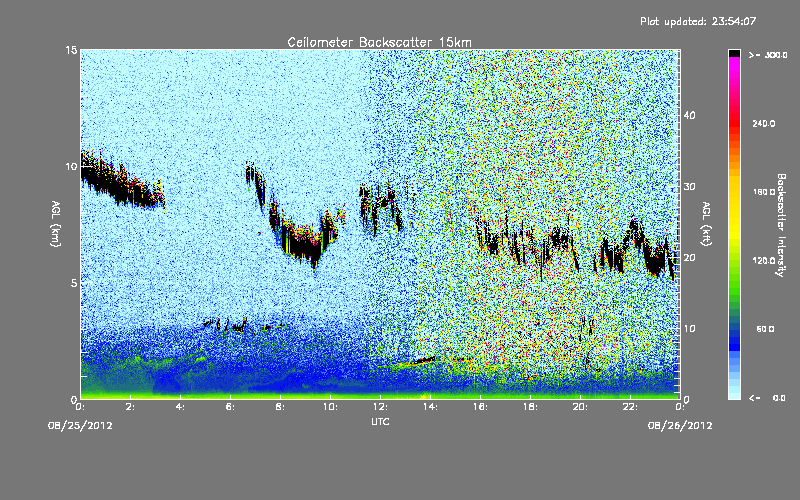
Task: Pick the black swatch atop the colorbar
Action: [734, 53]
